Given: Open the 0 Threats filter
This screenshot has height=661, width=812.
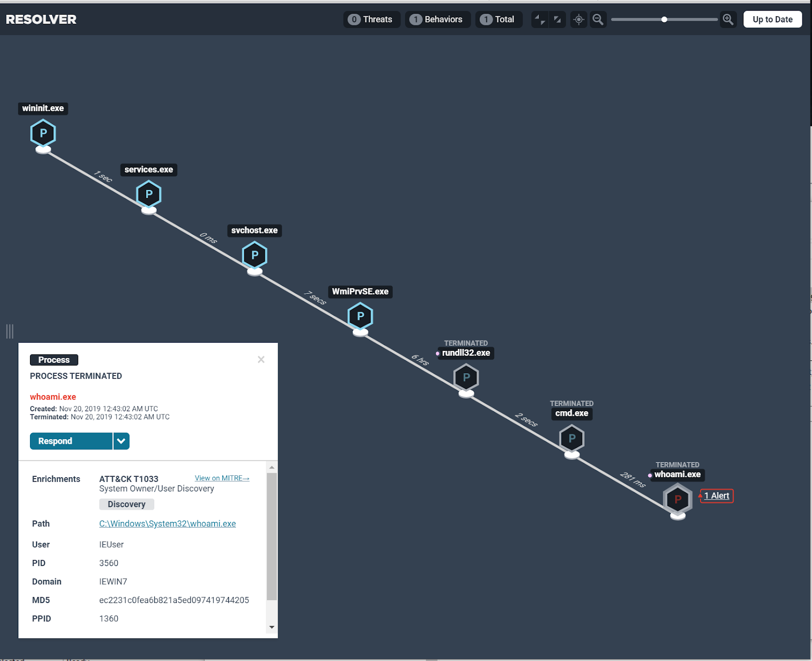Looking at the screenshot, I should (371, 19).
